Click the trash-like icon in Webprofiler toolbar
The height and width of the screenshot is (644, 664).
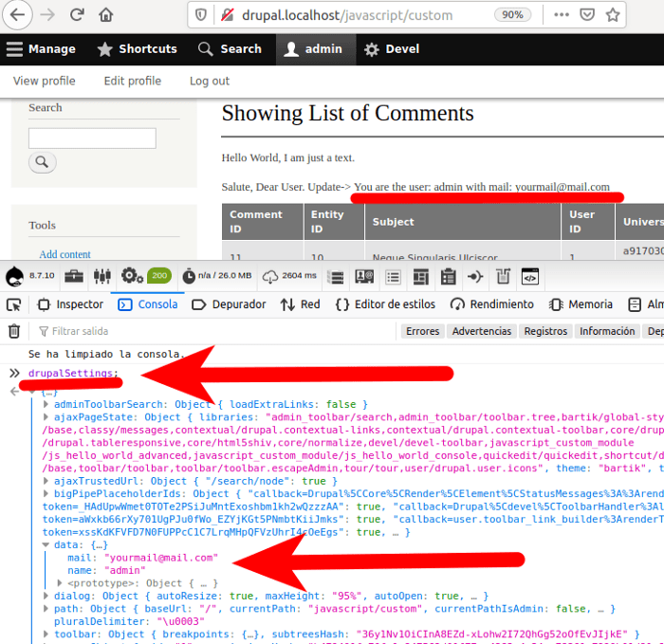(x=503, y=277)
